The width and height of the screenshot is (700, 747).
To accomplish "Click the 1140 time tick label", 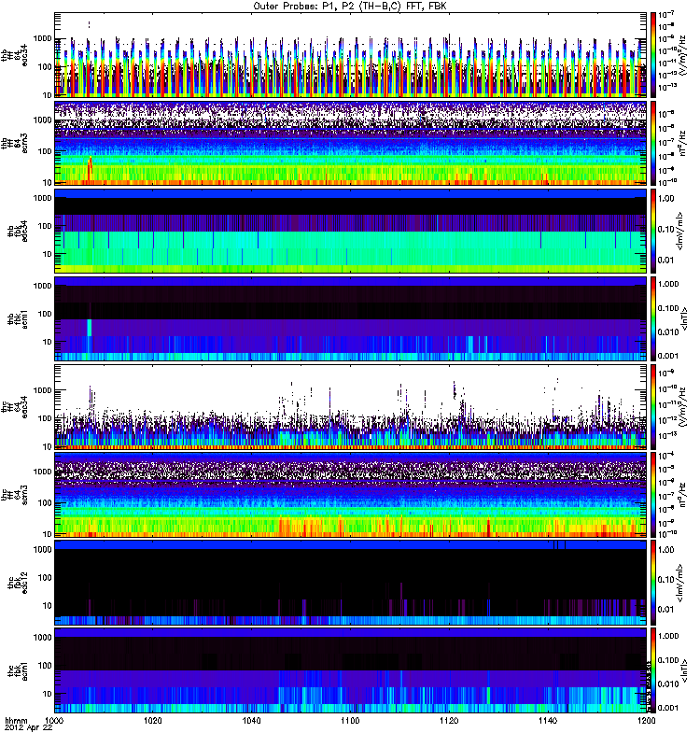I will click(548, 720).
